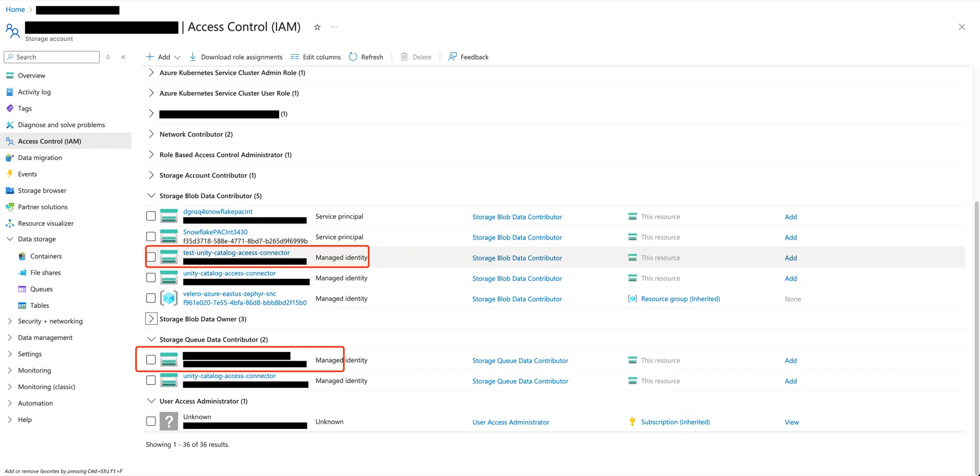Click the Queues icon
This screenshot has height=476, width=980.
pos(22,289)
